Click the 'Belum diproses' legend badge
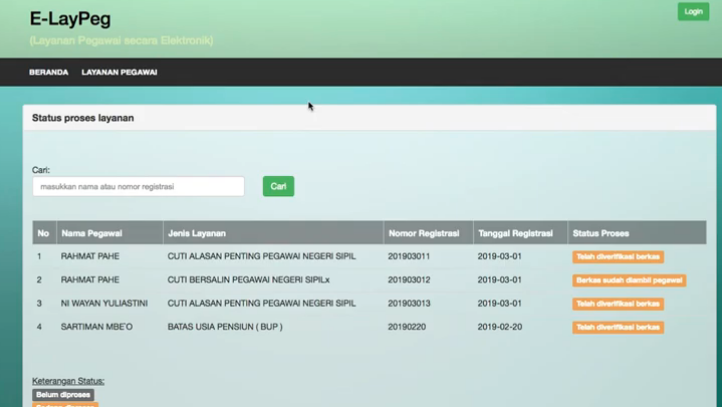Image resolution: width=722 pixels, height=407 pixels. coord(63,395)
